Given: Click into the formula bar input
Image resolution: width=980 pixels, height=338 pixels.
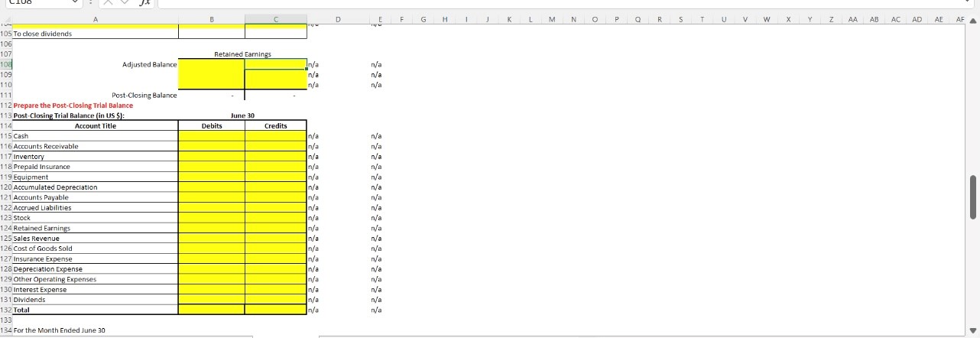Looking at the screenshot, I should [566, 4].
